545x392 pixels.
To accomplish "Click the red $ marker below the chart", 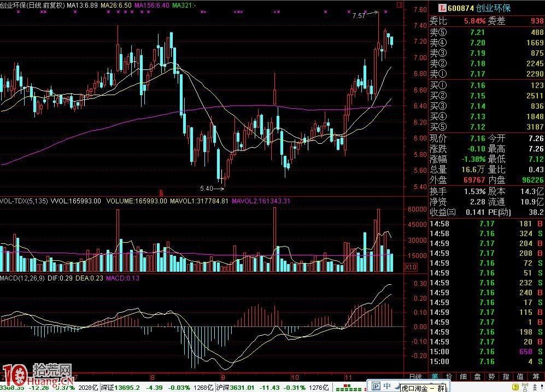I will pyautogui.click(x=161, y=192).
